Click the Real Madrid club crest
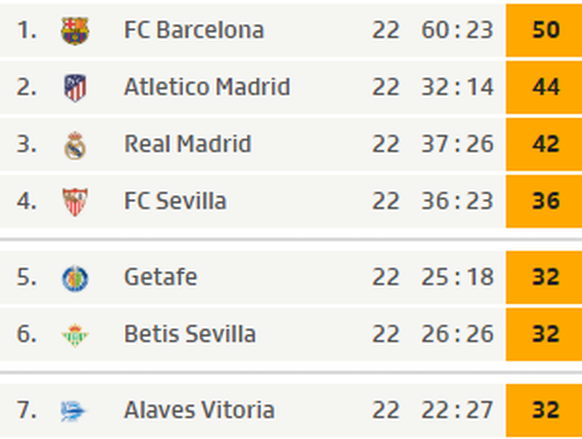Viewport: 582px width, 439px height. point(75,145)
